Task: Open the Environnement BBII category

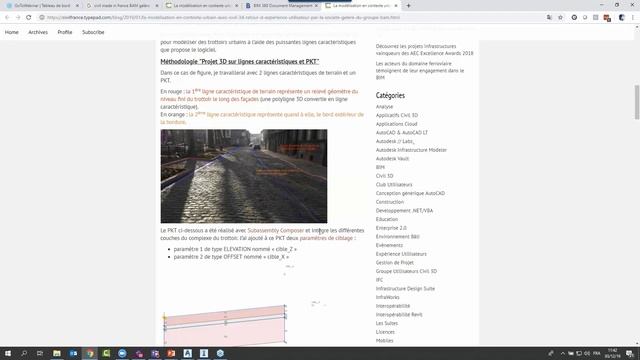Action: [x=398, y=237]
